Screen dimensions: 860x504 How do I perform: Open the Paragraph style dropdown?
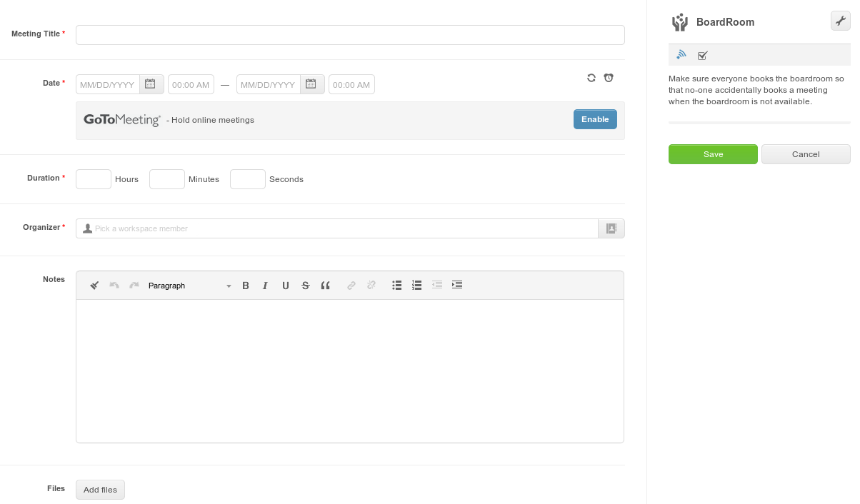189,286
